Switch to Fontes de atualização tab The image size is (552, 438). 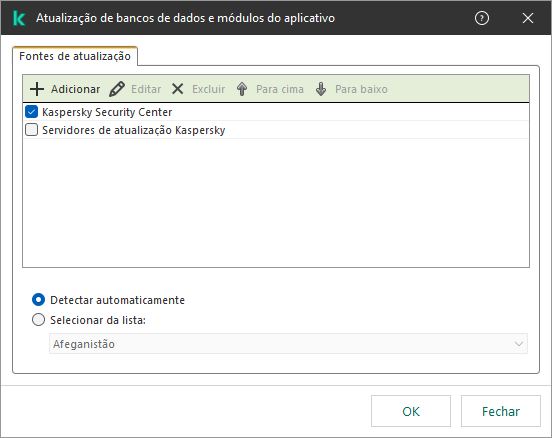click(x=75, y=56)
